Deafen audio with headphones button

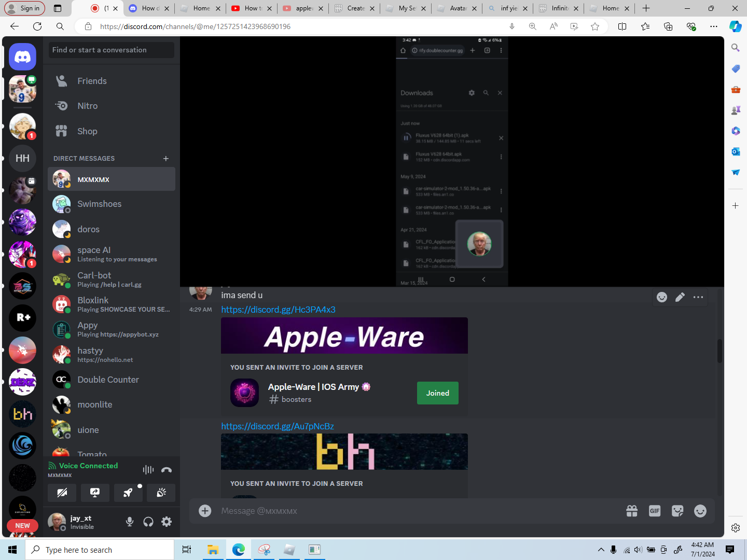(148, 522)
